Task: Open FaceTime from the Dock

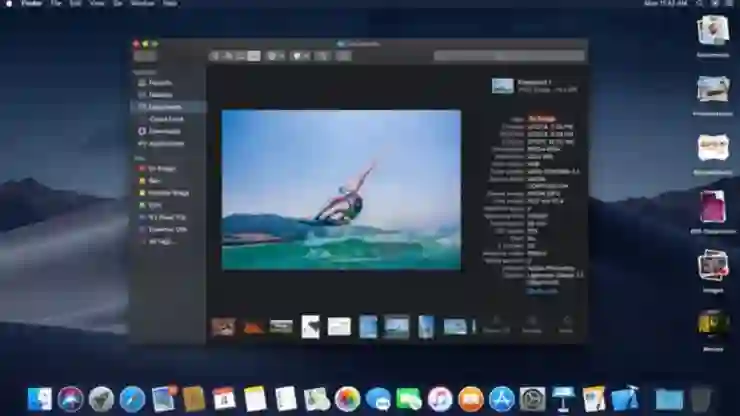Action: click(409, 399)
